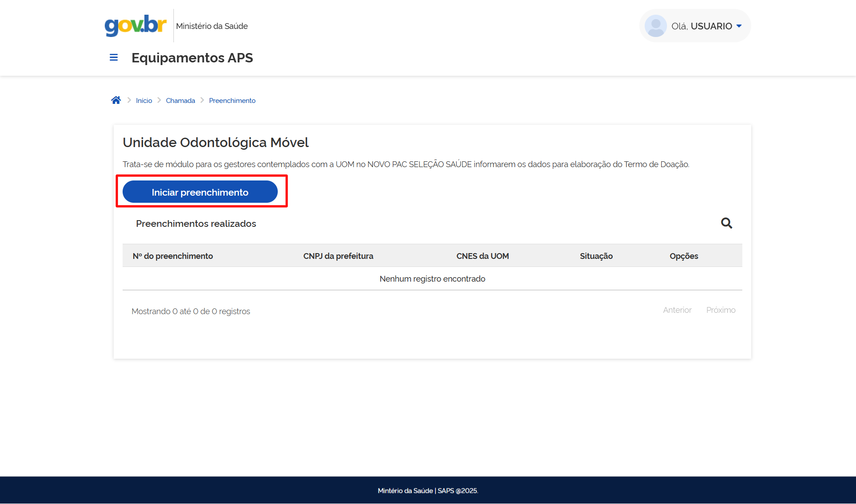Click the Início breadcrumb link
Viewport: 856px width, 504px height.
click(144, 101)
